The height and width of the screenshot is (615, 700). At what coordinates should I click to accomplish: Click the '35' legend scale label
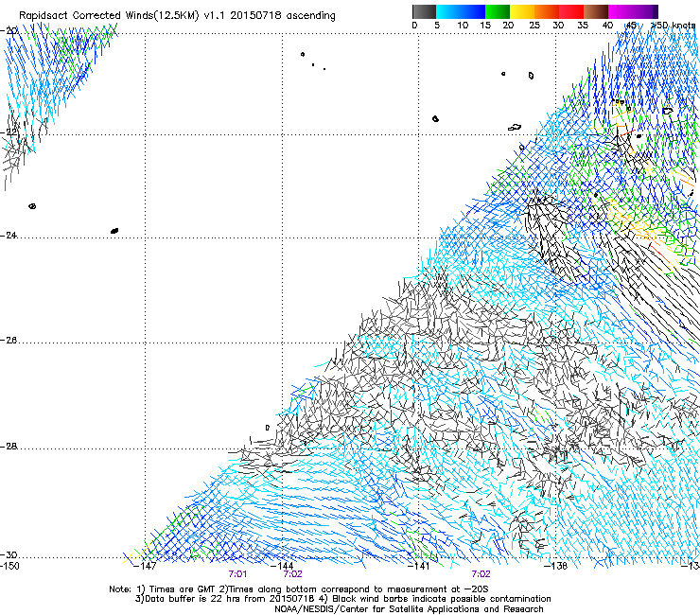(583, 26)
